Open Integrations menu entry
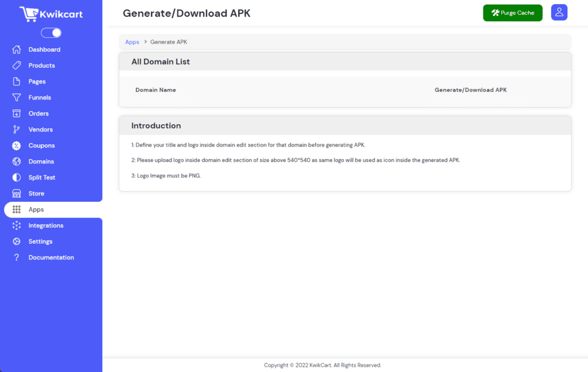 pyautogui.click(x=46, y=225)
